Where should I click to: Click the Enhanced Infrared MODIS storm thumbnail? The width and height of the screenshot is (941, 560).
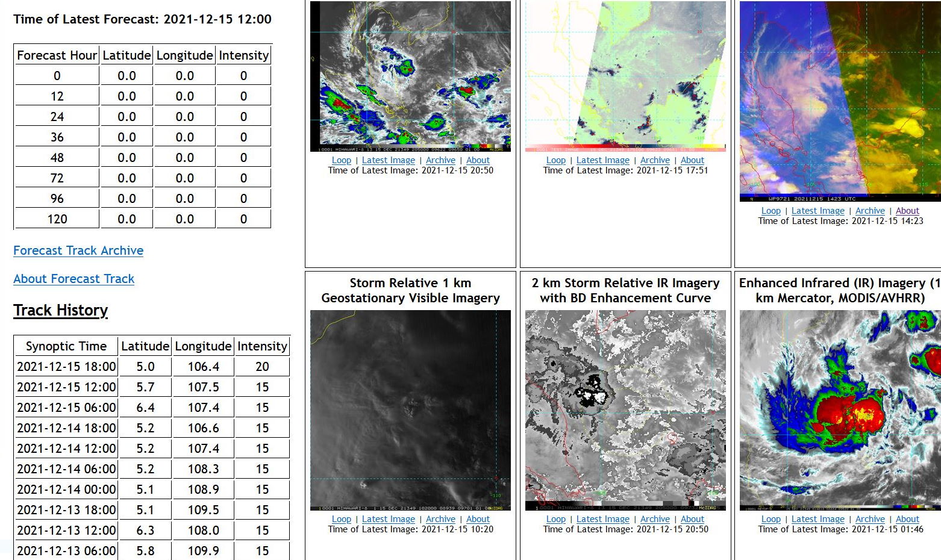pos(837,409)
